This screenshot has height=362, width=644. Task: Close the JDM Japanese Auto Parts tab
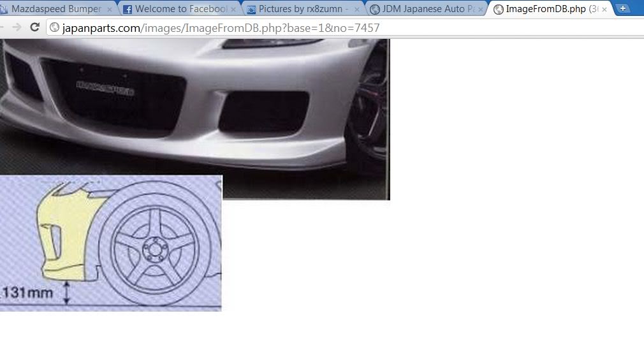pyautogui.click(x=480, y=9)
